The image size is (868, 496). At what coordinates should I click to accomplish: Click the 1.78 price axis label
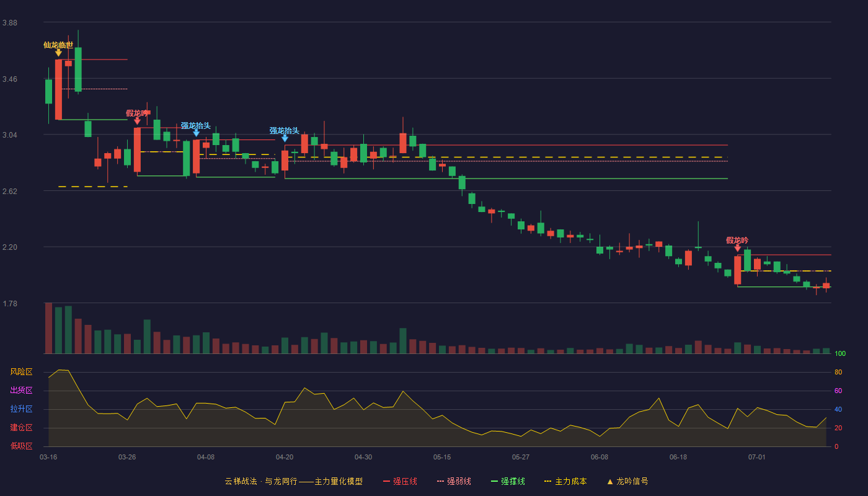click(10, 304)
